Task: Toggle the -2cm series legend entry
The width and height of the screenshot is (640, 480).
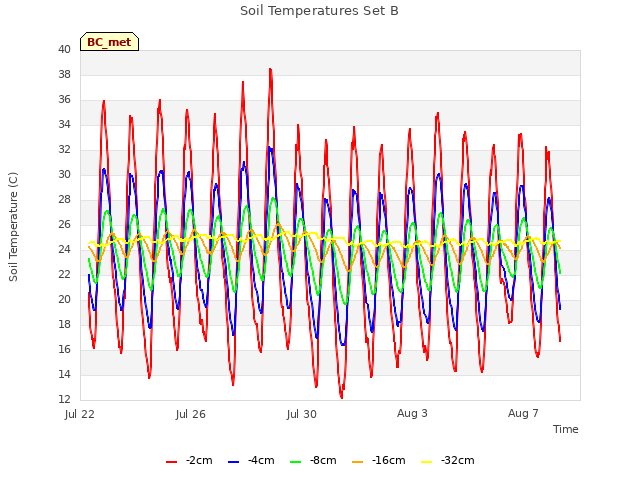Action: [189, 460]
